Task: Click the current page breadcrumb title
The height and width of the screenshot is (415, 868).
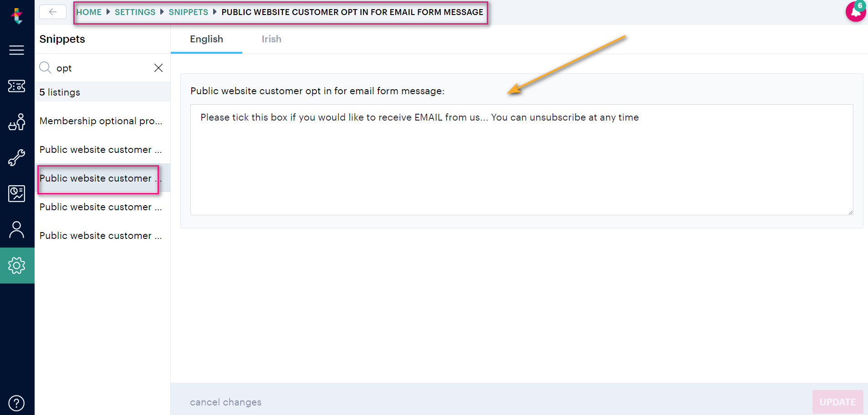Action: (352, 12)
